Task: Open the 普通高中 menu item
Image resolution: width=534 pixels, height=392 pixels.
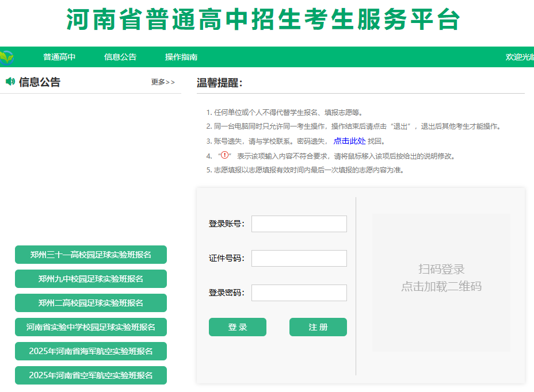Action: [x=59, y=57]
